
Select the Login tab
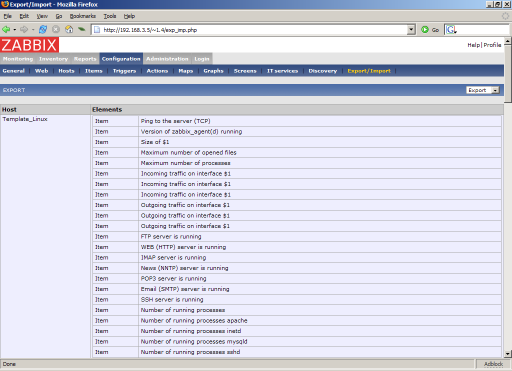pos(202,59)
